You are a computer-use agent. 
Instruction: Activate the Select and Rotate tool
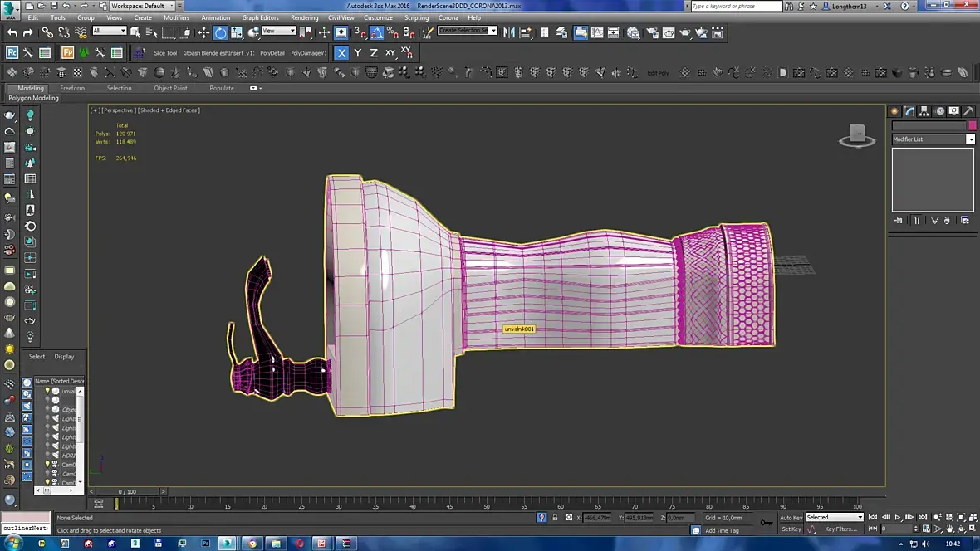coord(220,32)
